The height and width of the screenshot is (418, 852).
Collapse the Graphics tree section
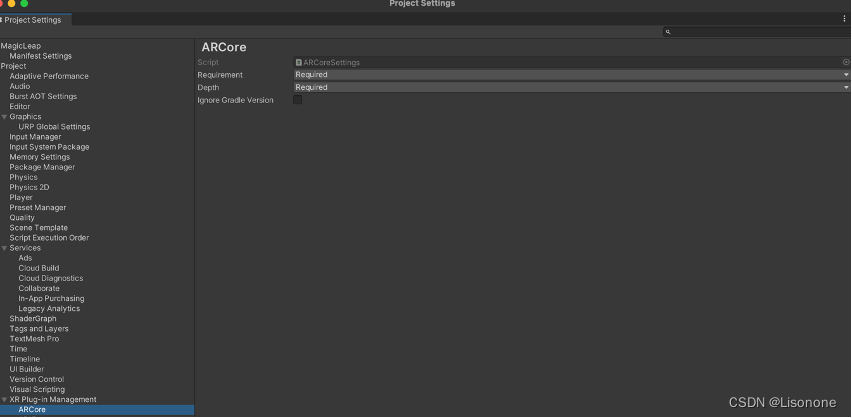4,117
